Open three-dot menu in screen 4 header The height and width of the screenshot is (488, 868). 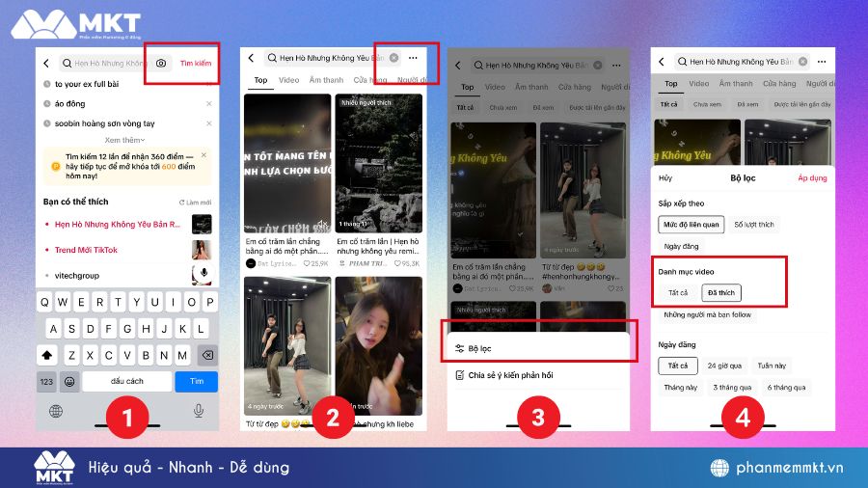point(822,62)
